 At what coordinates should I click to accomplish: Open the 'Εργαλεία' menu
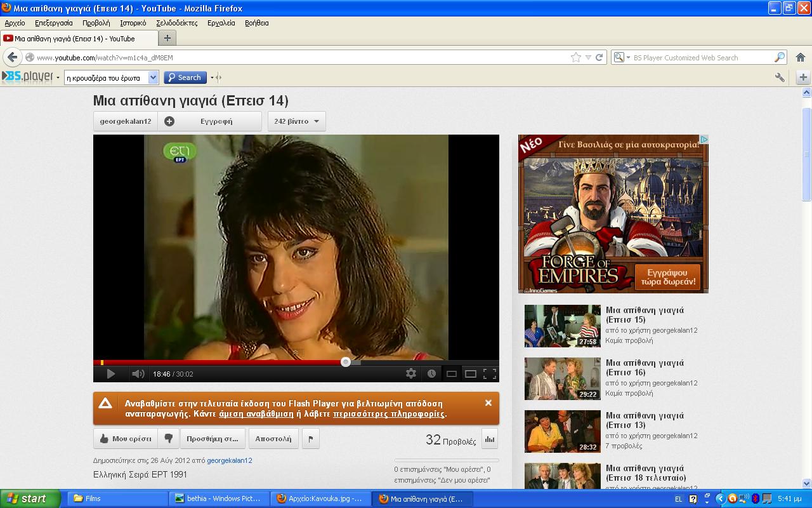(x=221, y=23)
